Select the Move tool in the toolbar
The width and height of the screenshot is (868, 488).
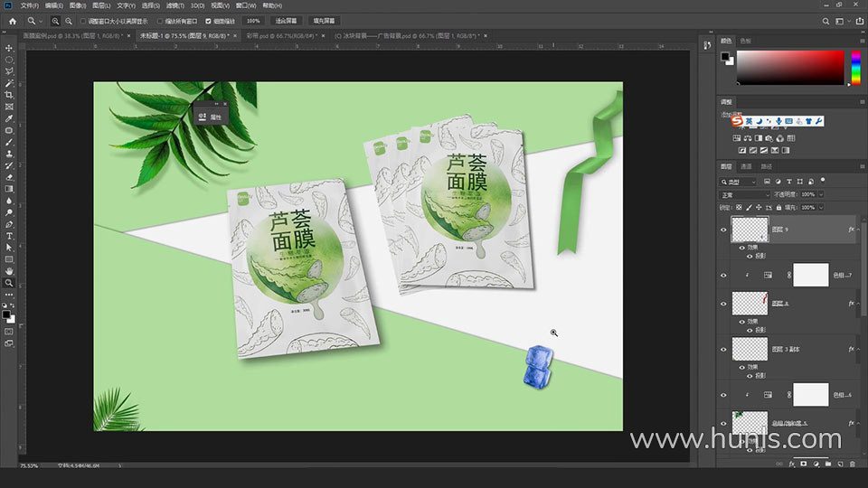pos(9,48)
